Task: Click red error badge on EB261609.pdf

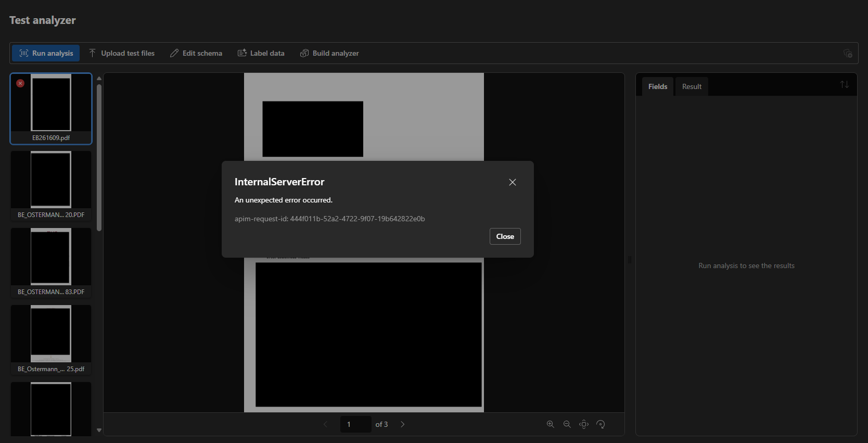Action: 20,83
